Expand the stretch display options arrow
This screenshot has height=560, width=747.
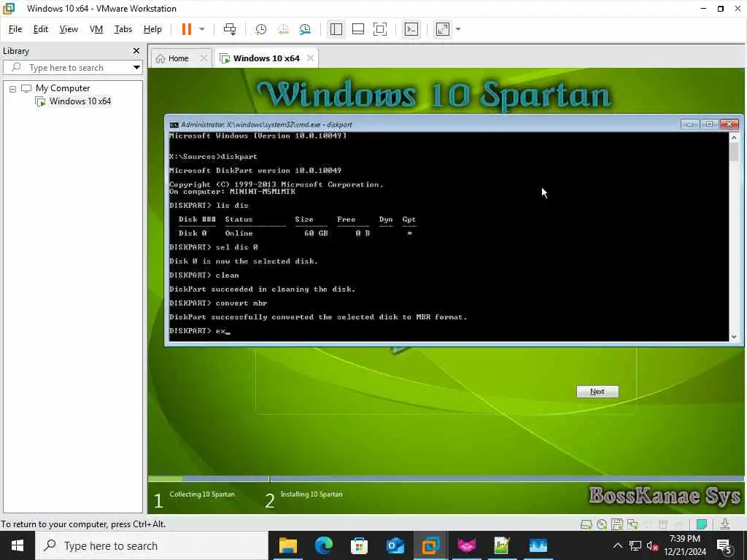point(458,29)
